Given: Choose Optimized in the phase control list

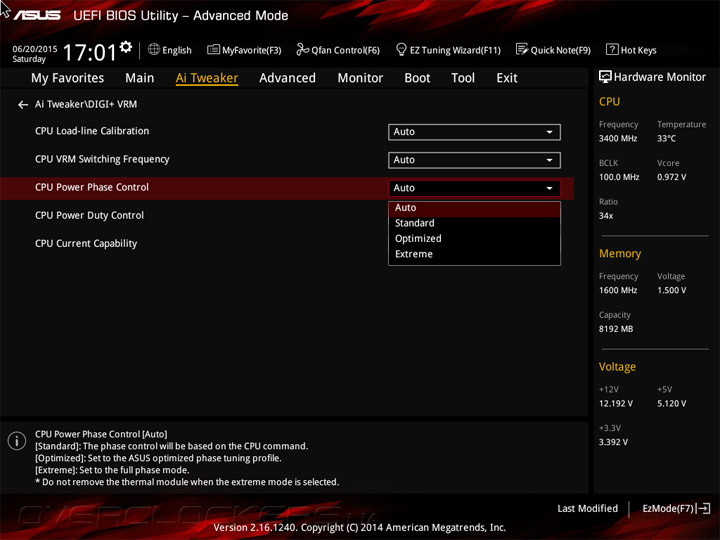Looking at the screenshot, I should pos(474,239).
